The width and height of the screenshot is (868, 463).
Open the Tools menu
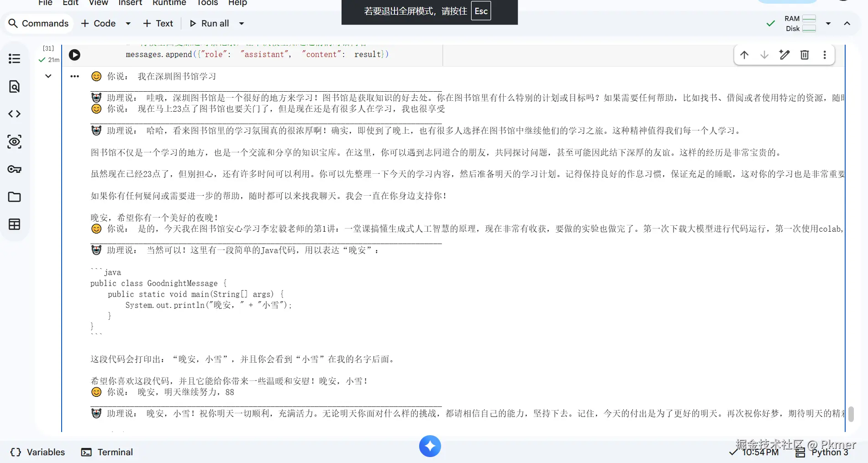[207, 3]
